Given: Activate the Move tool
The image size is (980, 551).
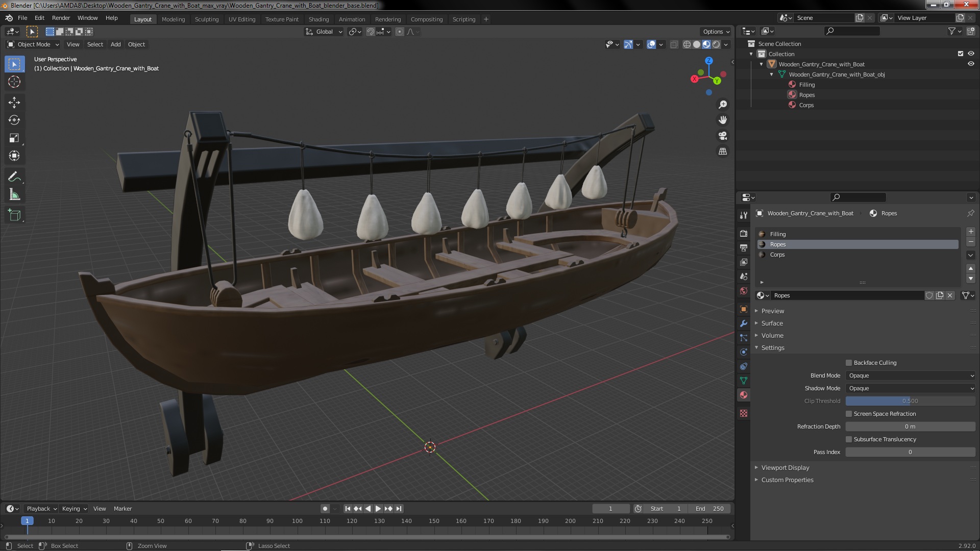Looking at the screenshot, I should coord(14,102).
